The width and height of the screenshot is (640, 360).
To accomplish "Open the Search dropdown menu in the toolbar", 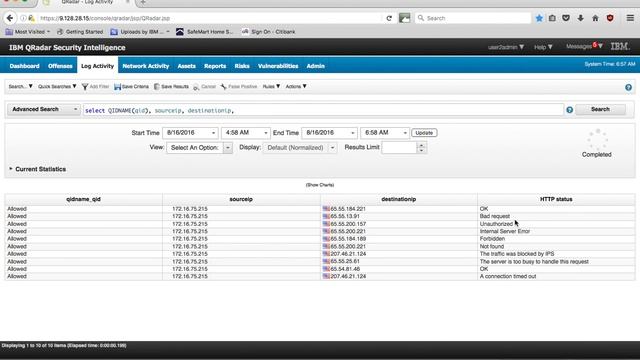I will point(20,87).
